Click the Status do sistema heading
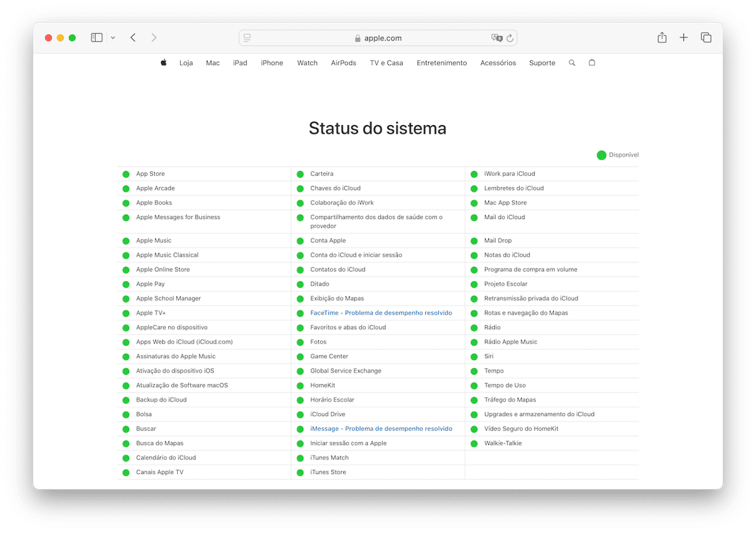Screen dimensions: 756x533 click(x=377, y=129)
